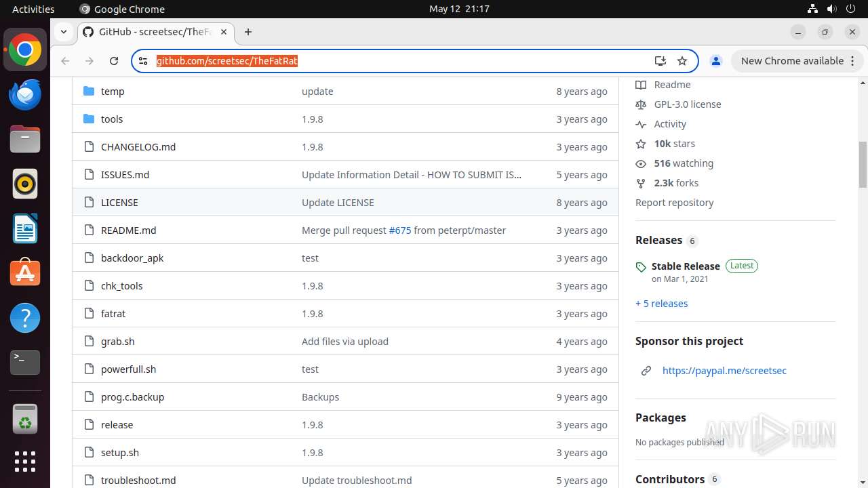Open grab.sh file

[118, 341]
